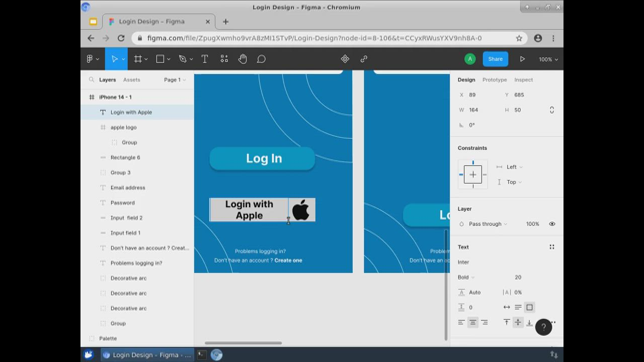Image resolution: width=644 pixels, height=362 pixels.
Task: Select the Text tool
Action: coord(205,59)
